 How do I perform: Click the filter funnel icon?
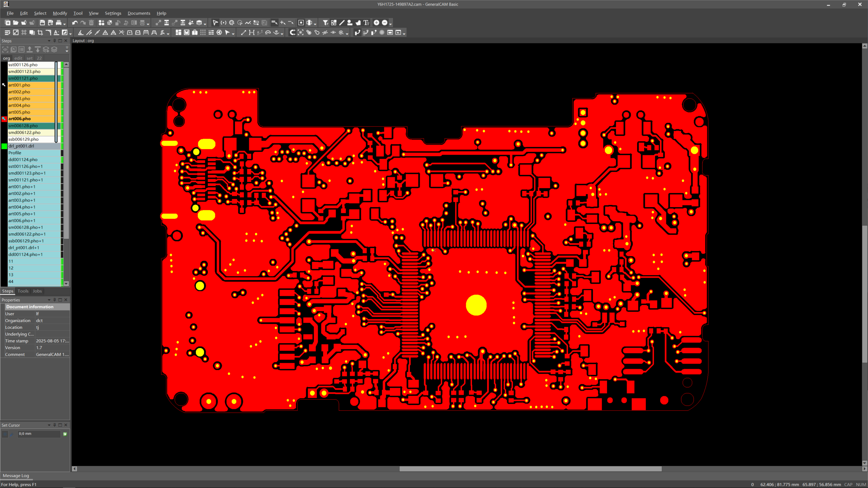tap(325, 23)
